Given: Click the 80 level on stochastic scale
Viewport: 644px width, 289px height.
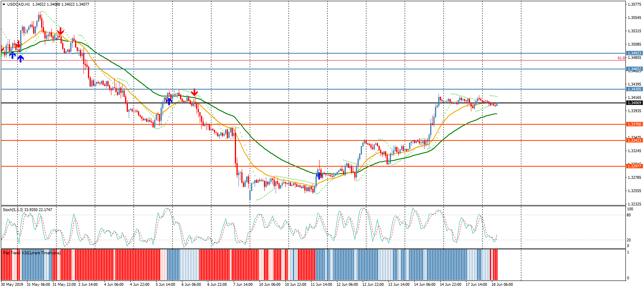Looking at the screenshot, I should point(629,215).
